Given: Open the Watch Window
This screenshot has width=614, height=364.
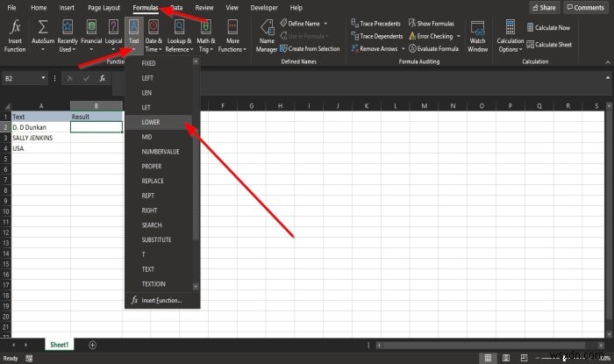Looking at the screenshot, I should coord(478,35).
